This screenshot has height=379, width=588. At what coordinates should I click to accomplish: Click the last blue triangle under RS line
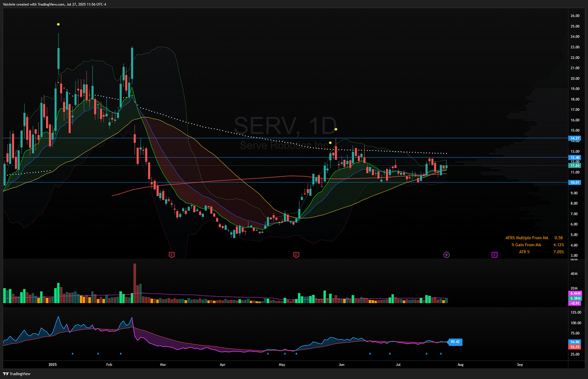pyautogui.click(x=441, y=353)
